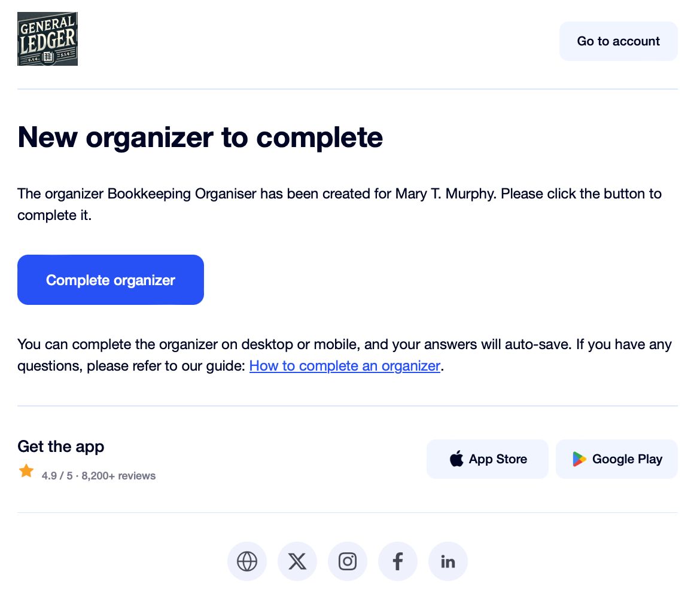The image size is (700, 599).
Task: Go to the Facebook icon link
Action: coord(398,561)
